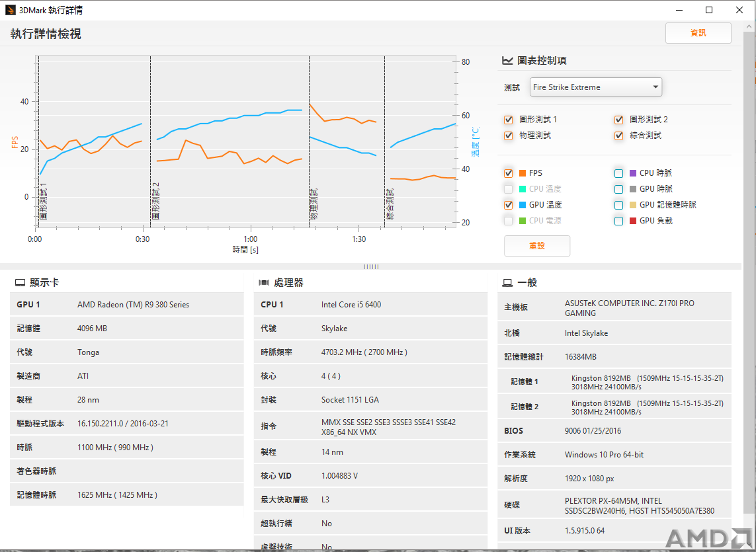This screenshot has height=552, width=756.
Task: Click the 記憶體 1 Kingston 8192MB row
Action: pos(614,382)
